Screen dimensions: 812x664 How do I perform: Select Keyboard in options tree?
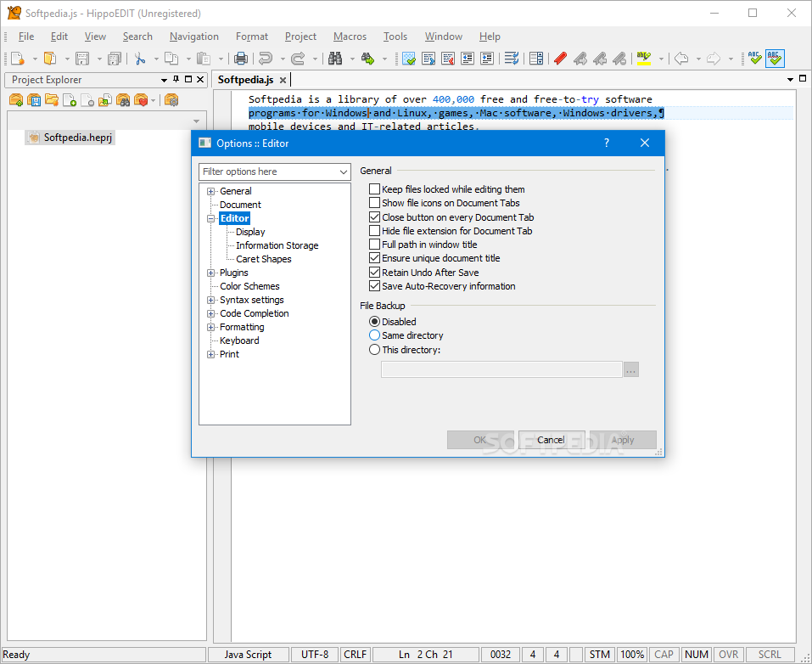(x=239, y=340)
